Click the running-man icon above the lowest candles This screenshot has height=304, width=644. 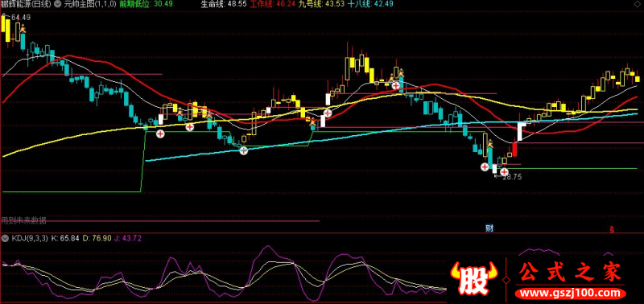489,144
